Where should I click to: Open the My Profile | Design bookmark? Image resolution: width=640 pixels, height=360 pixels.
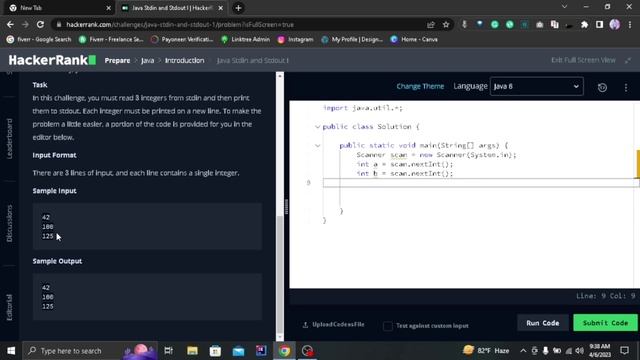point(352,39)
